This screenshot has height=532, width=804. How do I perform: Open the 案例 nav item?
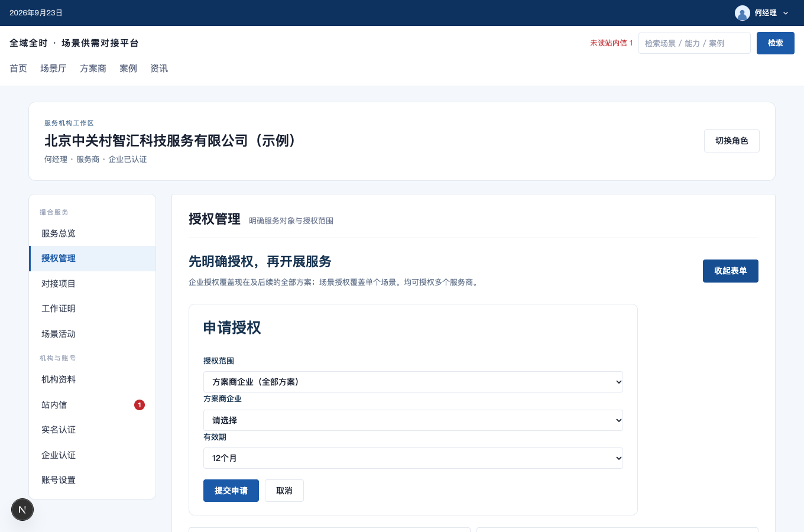(128, 69)
